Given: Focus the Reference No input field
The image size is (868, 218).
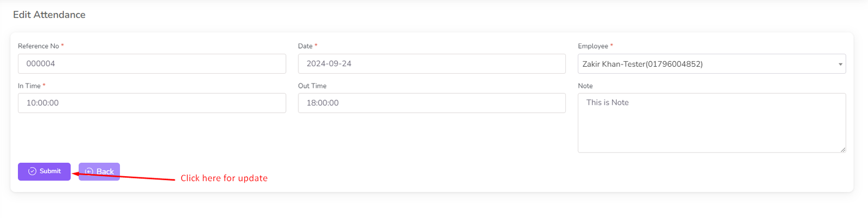Looking at the screenshot, I should pyautogui.click(x=152, y=63).
